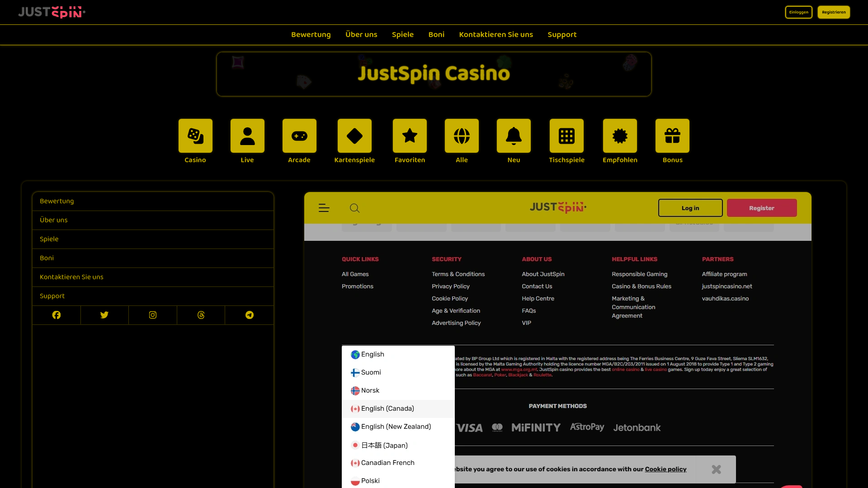Close the cookie notice with X

pos(716,469)
